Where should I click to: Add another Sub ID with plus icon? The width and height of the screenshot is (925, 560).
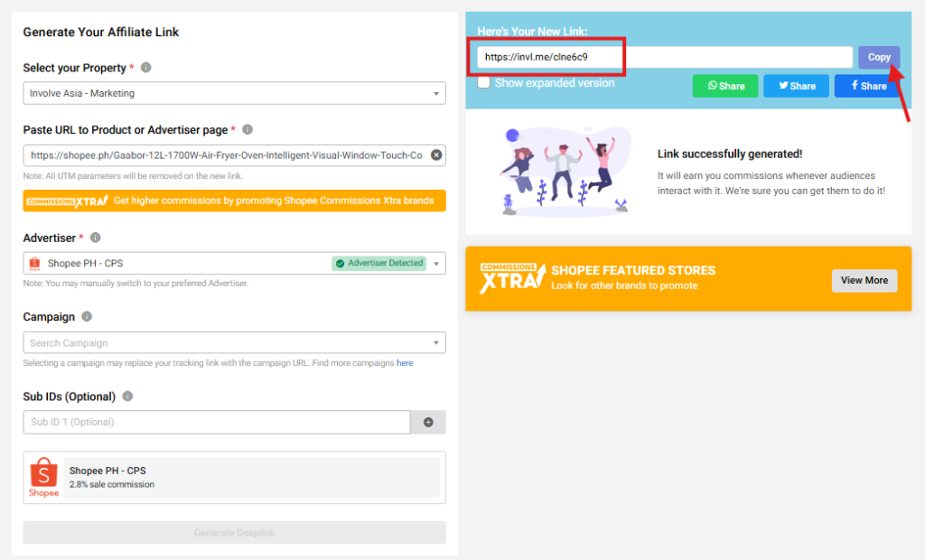point(428,422)
